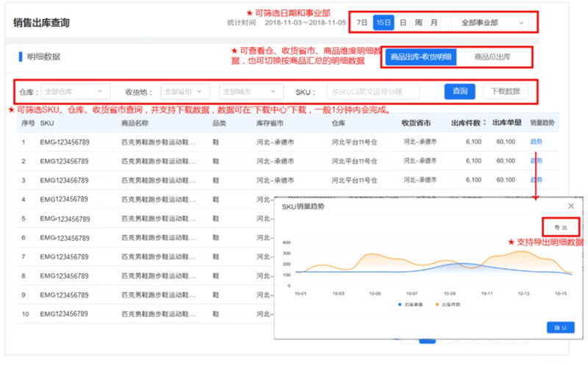Screen dimensions: 588x365
Task: Open the 全部城市 city dropdown
Action: click(247, 92)
